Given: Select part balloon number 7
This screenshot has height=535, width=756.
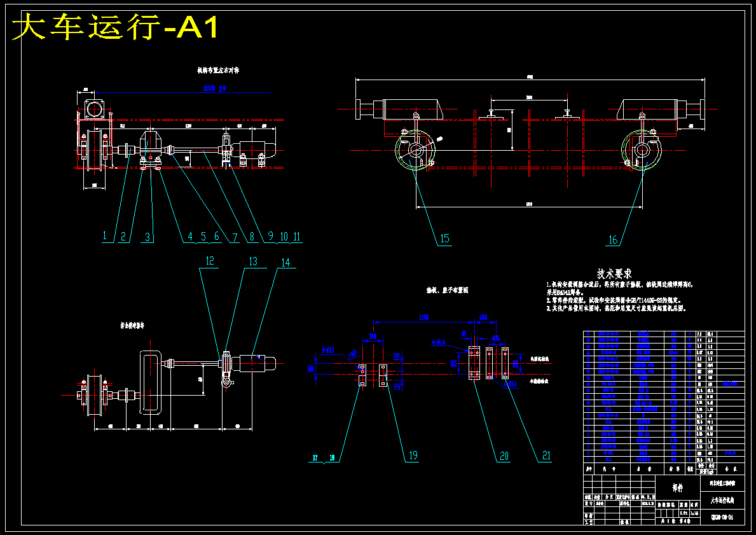Looking at the screenshot, I should click(x=235, y=237).
